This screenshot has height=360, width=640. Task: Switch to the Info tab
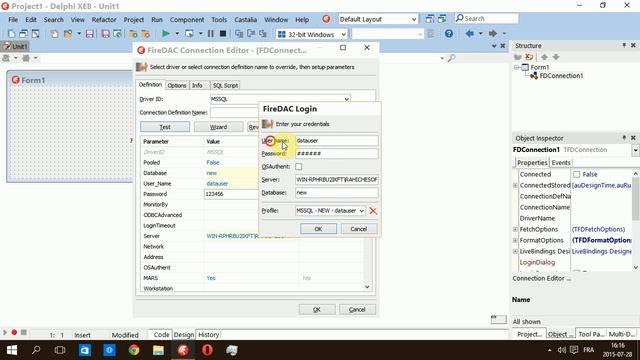pos(197,85)
